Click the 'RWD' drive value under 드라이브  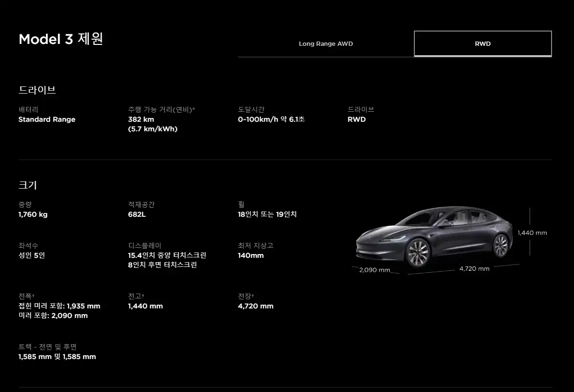[357, 119]
